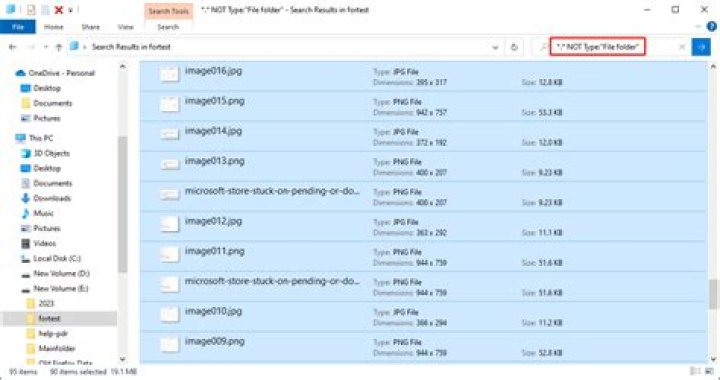
Task: Select Pictures under OneDrive - Personal
Action: pyautogui.click(x=47, y=118)
